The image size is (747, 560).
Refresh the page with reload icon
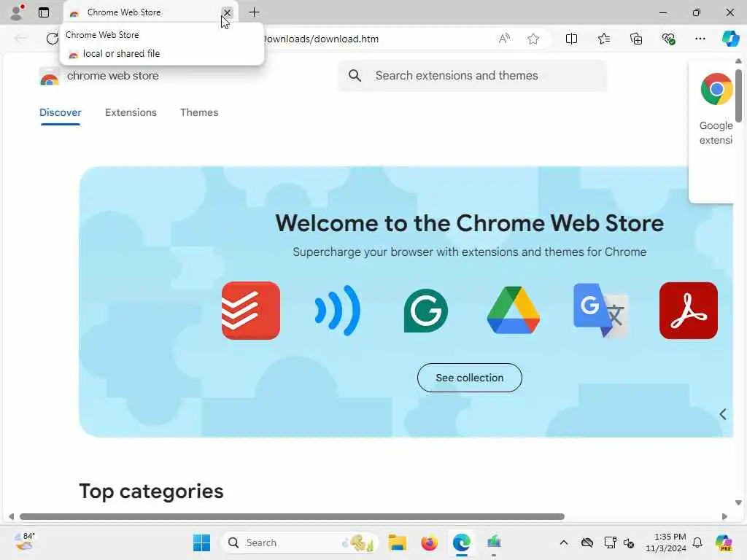(x=53, y=39)
